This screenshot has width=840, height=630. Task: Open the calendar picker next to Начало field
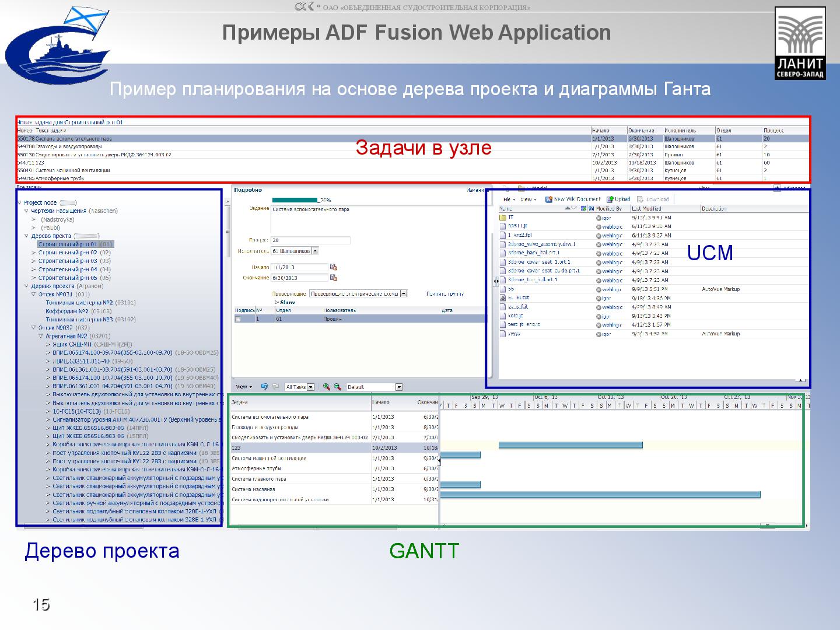[334, 267]
